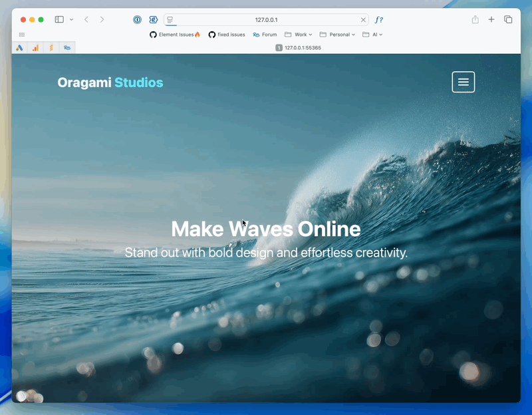The image size is (532, 415).
Task: Focus the 127.0.0.1 address field
Action: [267, 20]
